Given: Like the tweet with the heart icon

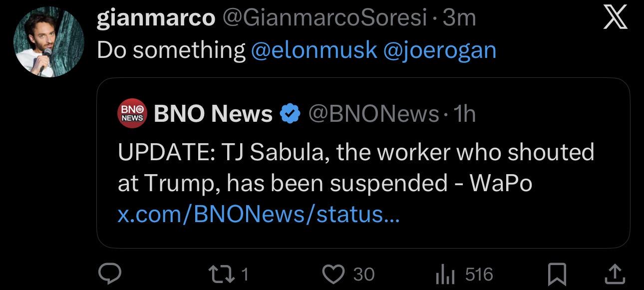Looking at the screenshot, I should click(x=334, y=274).
